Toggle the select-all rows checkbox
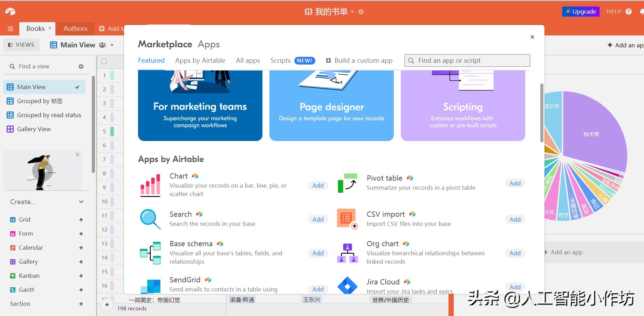Screen dimensions: 644x316 click(104, 61)
